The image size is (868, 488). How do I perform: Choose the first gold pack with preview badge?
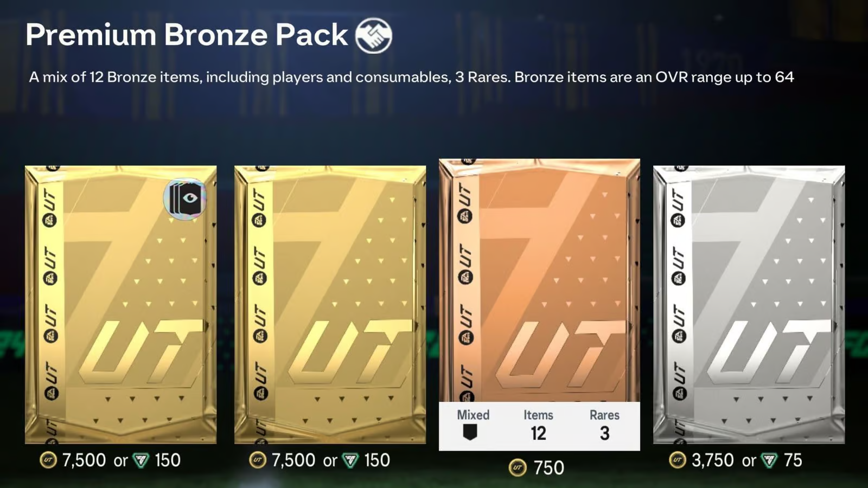tap(120, 305)
